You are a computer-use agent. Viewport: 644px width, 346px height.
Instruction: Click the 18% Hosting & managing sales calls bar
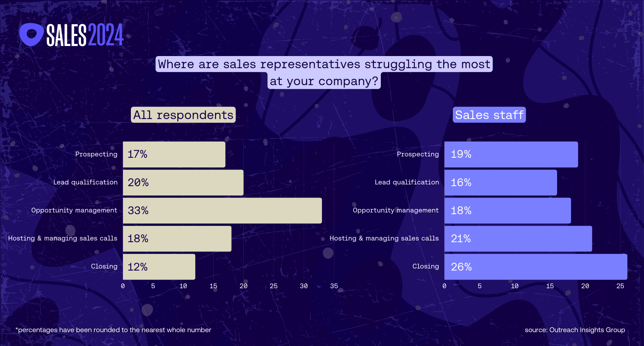tap(177, 239)
